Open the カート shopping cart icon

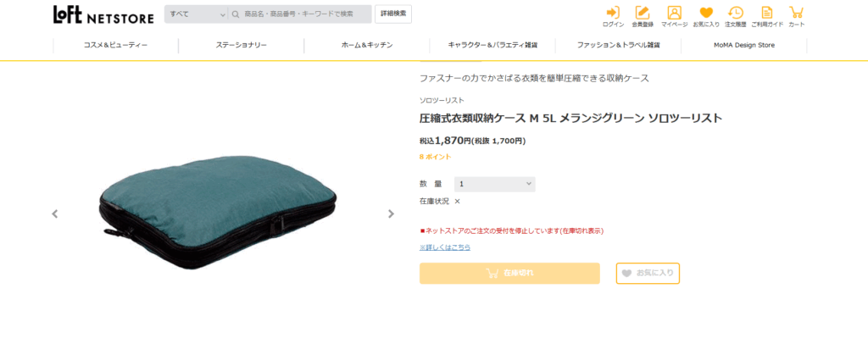coord(797,16)
